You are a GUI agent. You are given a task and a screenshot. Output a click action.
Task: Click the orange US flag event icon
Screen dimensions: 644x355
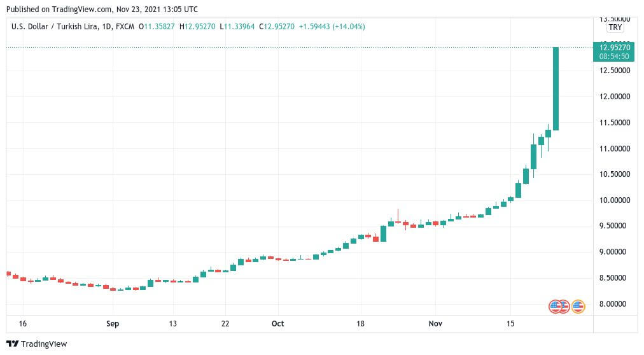(578, 306)
